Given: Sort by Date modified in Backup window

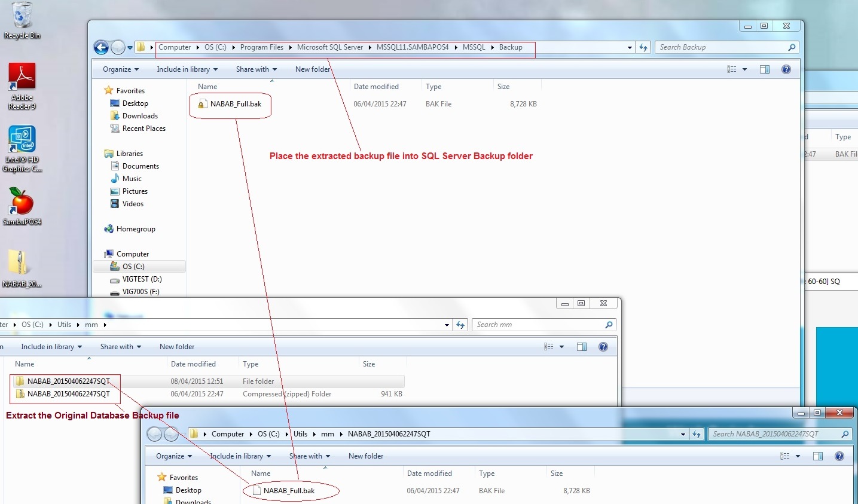Looking at the screenshot, I should (x=376, y=87).
